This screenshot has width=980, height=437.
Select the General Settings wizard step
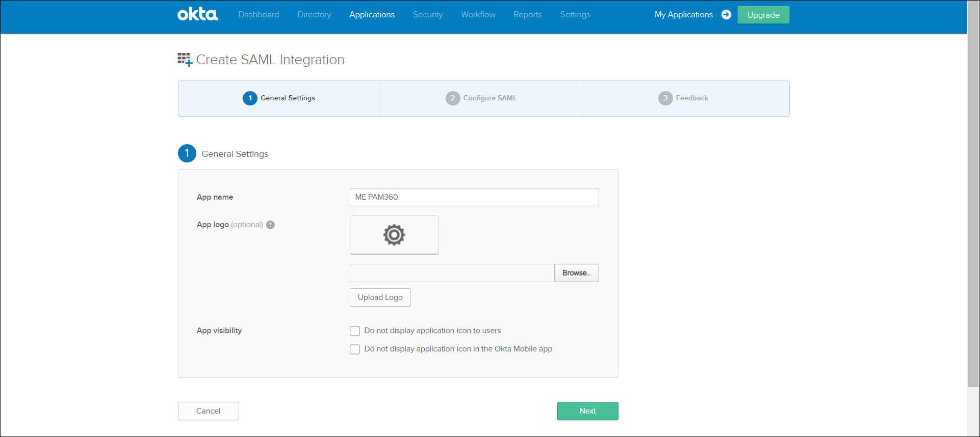279,98
